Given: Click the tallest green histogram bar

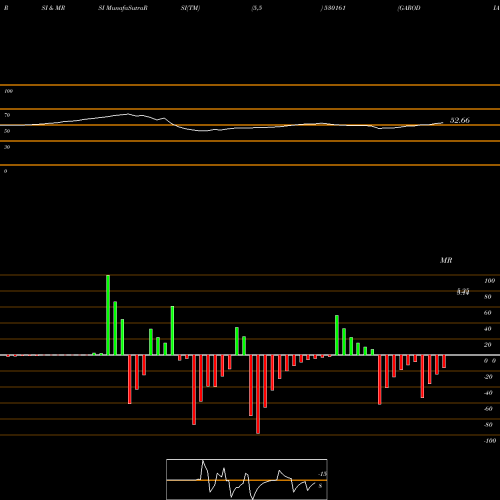Looking at the screenshot, I should coord(108,315).
